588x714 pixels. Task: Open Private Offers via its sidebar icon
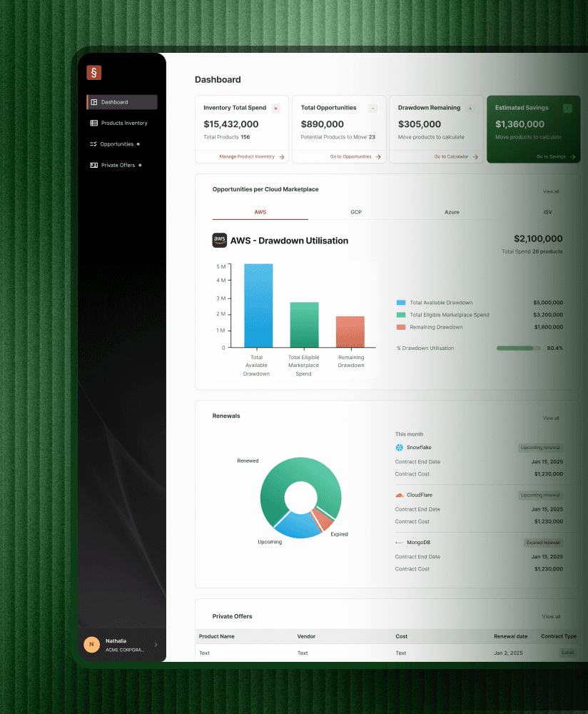[93, 165]
